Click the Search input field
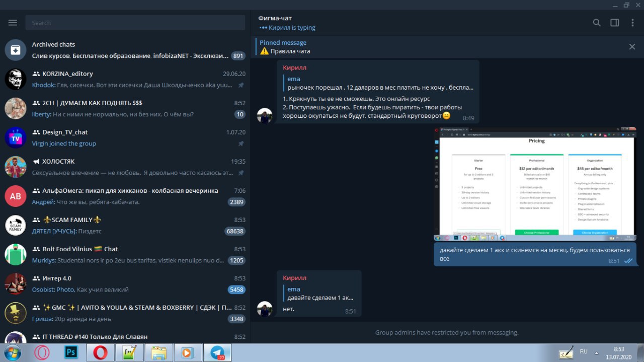 [135, 23]
